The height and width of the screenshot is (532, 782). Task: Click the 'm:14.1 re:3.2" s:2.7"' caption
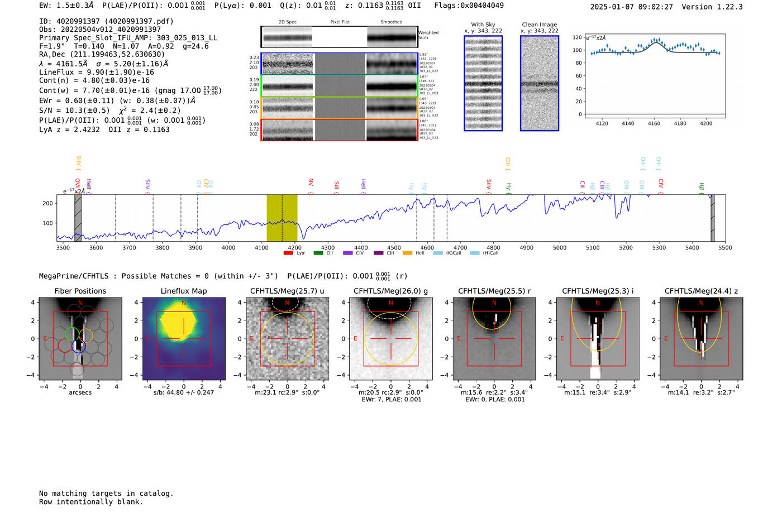(701, 392)
